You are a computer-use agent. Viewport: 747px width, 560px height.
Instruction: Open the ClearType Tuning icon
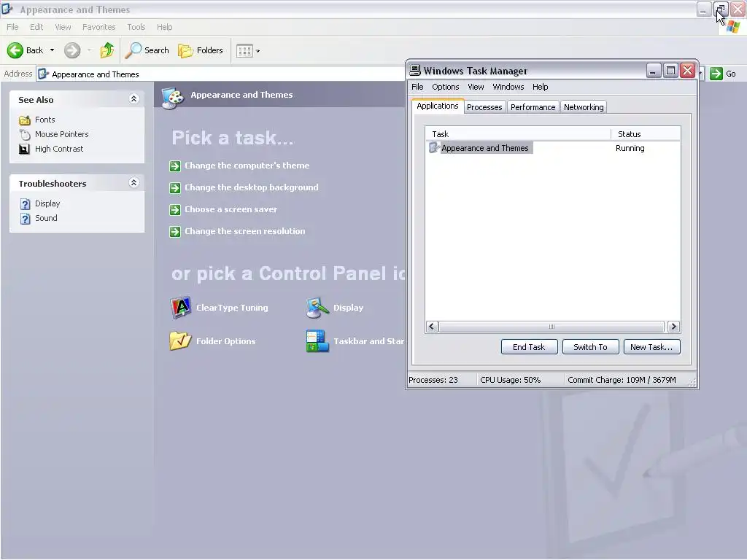click(181, 308)
